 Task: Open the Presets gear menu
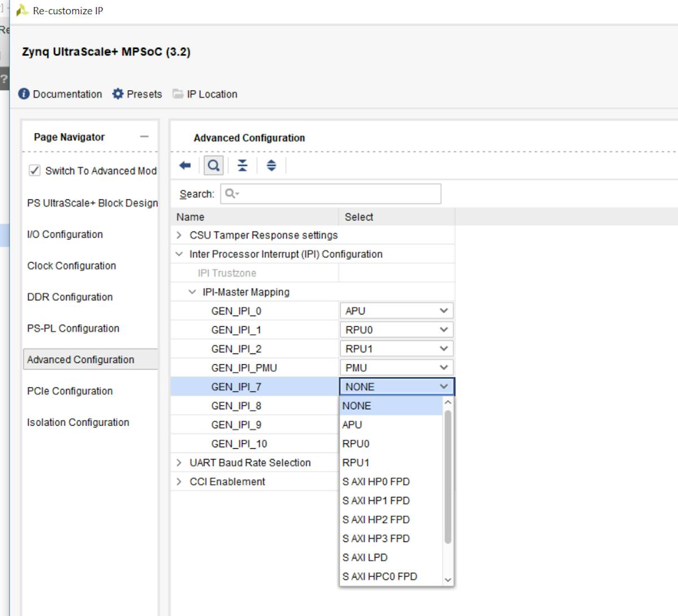pyautogui.click(x=137, y=94)
